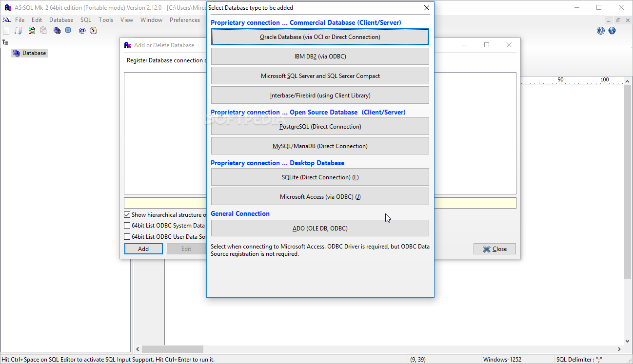This screenshot has width=633, height=364.
Task: Close the Select Database type dialog
Action: 427,8
